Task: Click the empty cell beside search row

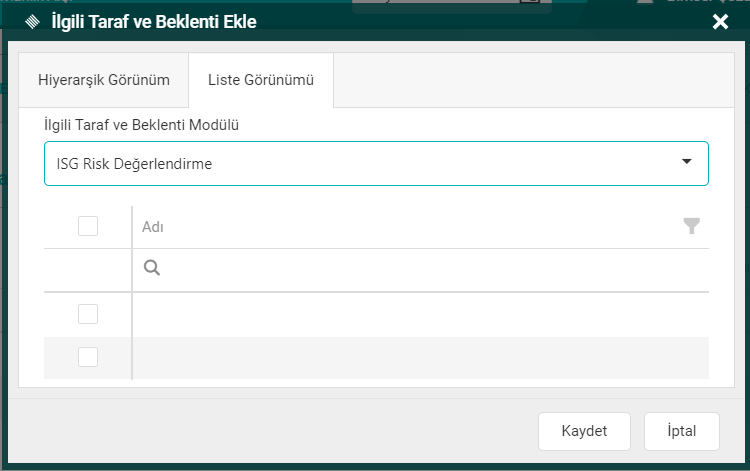Action: [88, 269]
